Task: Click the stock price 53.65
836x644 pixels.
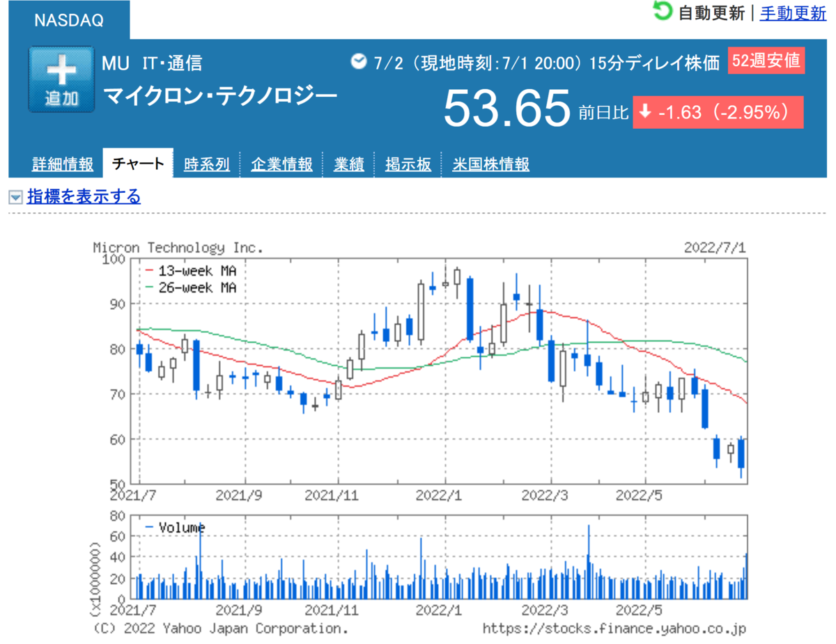Action: (507, 109)
